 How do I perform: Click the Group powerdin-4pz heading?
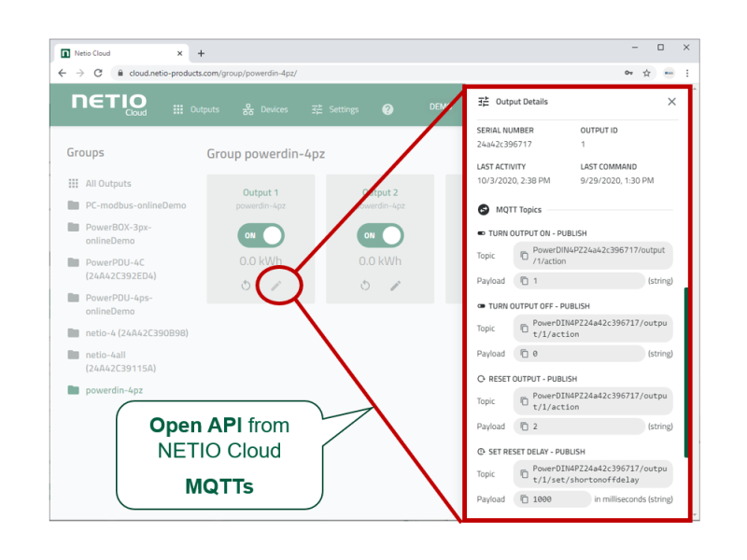(x=266, y=154)
